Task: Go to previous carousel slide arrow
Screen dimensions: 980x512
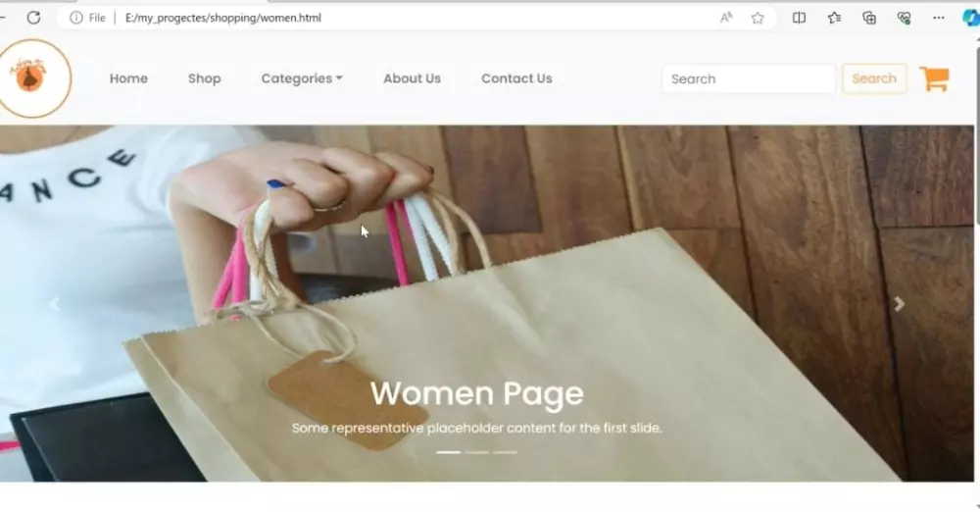Action: (x=54, y=303)
